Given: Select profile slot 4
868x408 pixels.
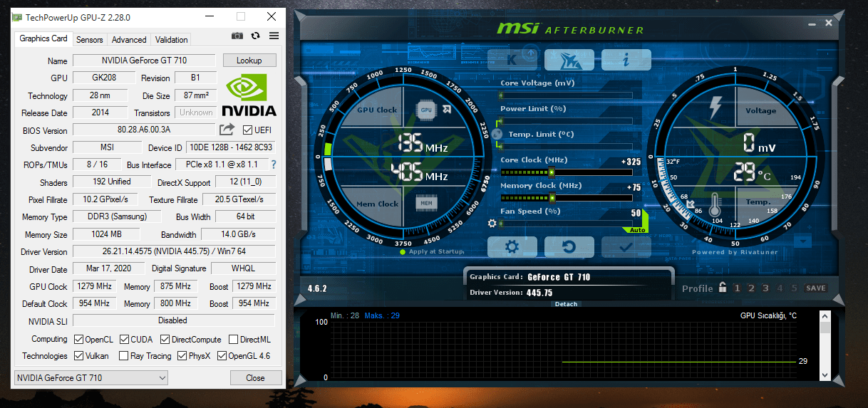Looking at the screenshot, I should (x=780, y=288).
